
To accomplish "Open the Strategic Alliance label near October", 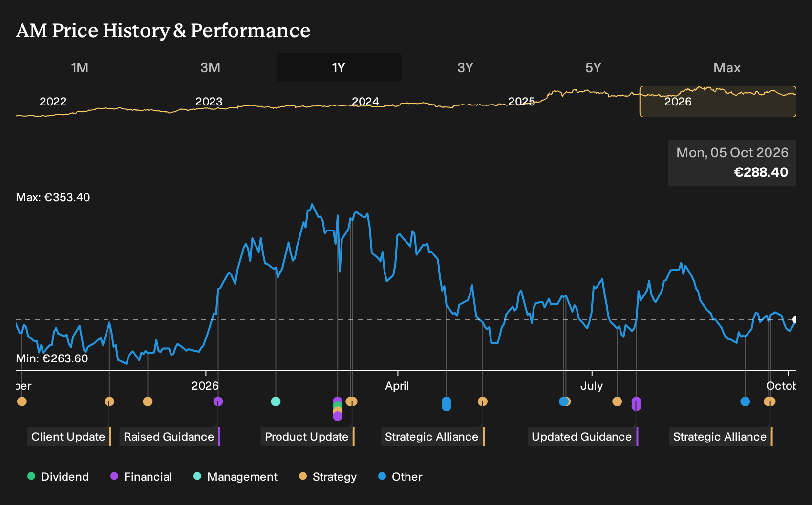I will 721,437.
